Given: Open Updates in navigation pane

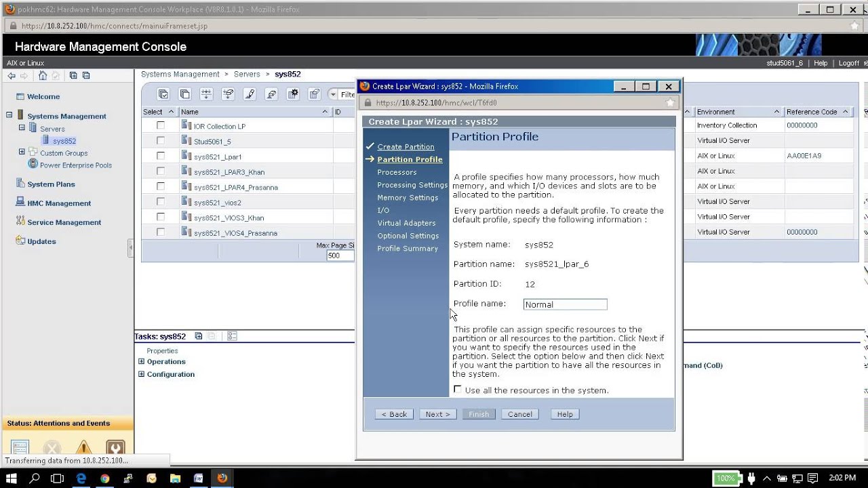Looking at the screenshot, I should coord(41,241).
